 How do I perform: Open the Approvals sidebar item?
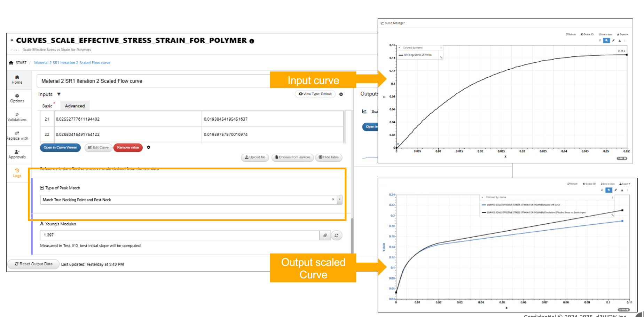17,154
